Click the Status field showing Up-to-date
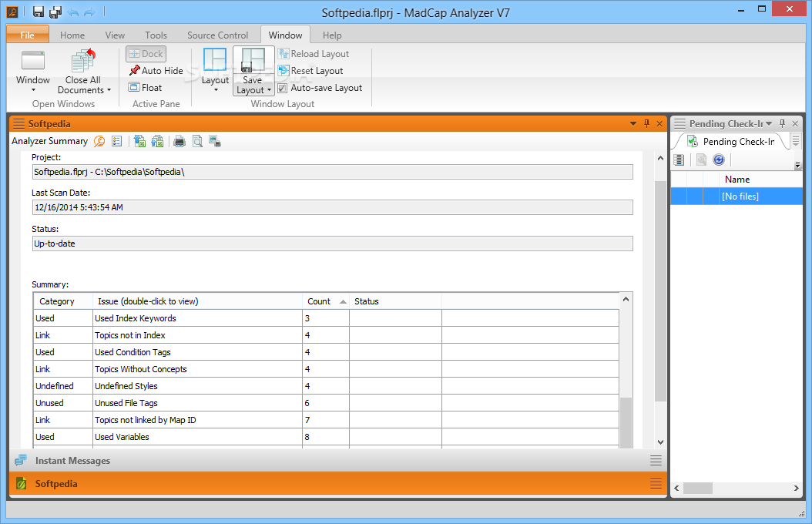This screenshot has width=812, height=524. (333, 244)
